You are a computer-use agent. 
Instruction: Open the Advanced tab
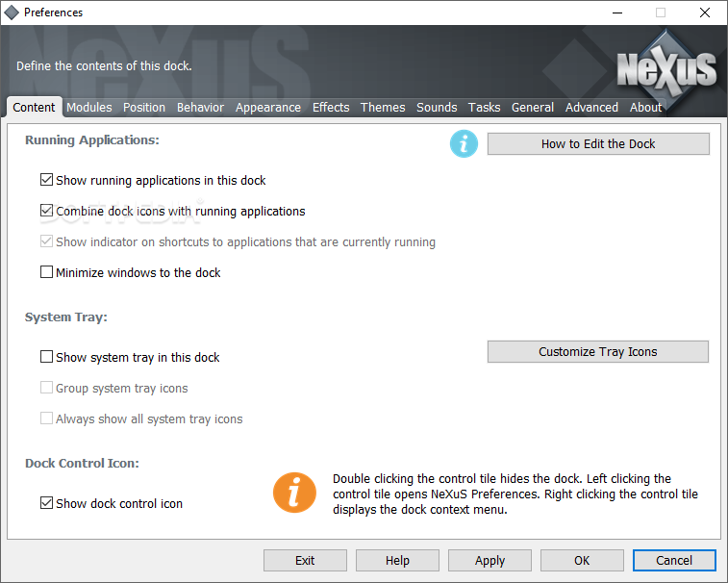[x=591, y=108]
